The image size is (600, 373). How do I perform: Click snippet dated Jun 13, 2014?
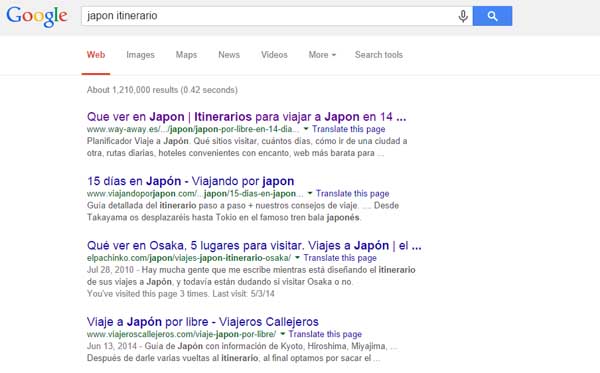[x=242, y=352]
